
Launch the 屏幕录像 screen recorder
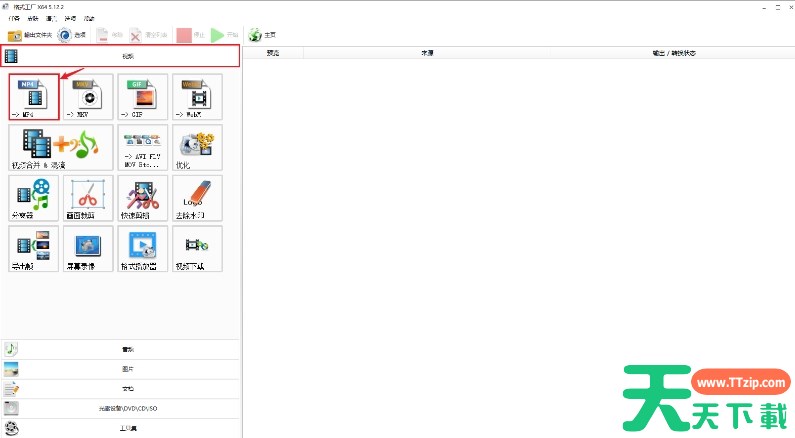coord(88,249)
